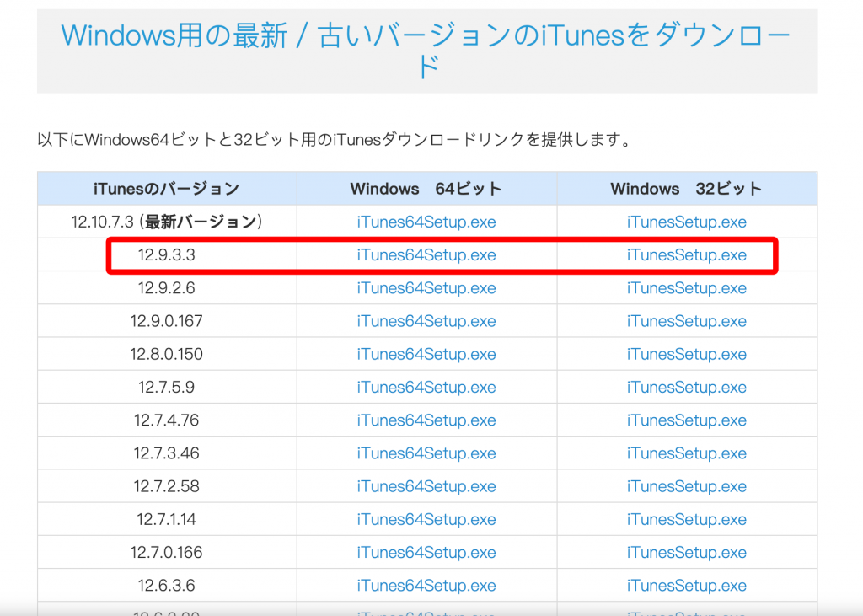Image resolution: width=863 pixels, height=616 pixels.
Task: Select the 12.10.7.3 (最新バージョン) version cell
Action: click(x=167, y=222)
